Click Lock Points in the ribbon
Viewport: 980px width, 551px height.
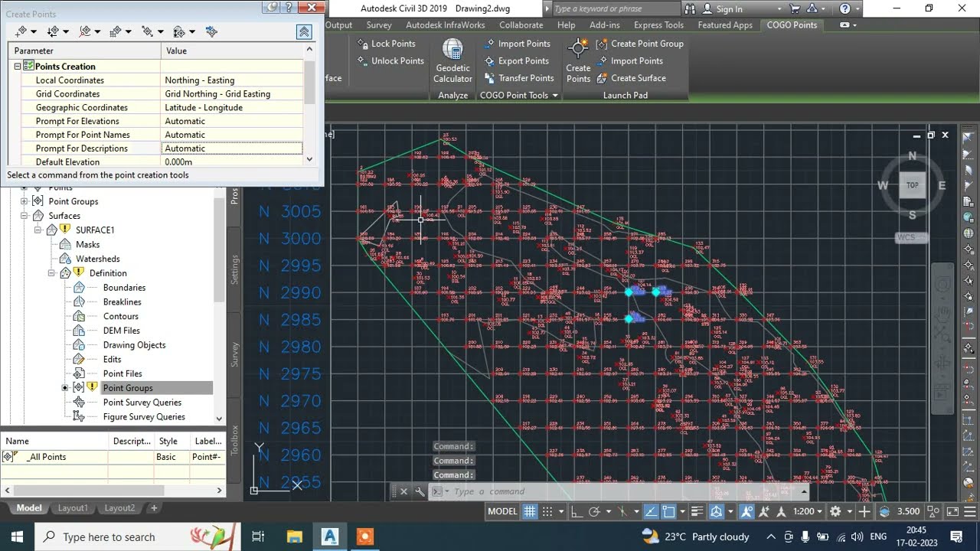387,44
